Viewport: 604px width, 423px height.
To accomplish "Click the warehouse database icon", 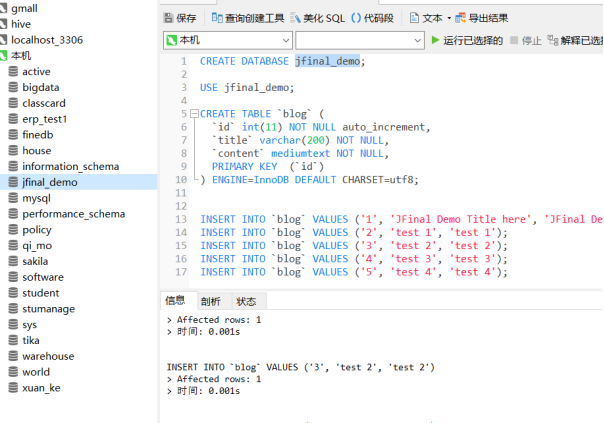I will (13, 356).
